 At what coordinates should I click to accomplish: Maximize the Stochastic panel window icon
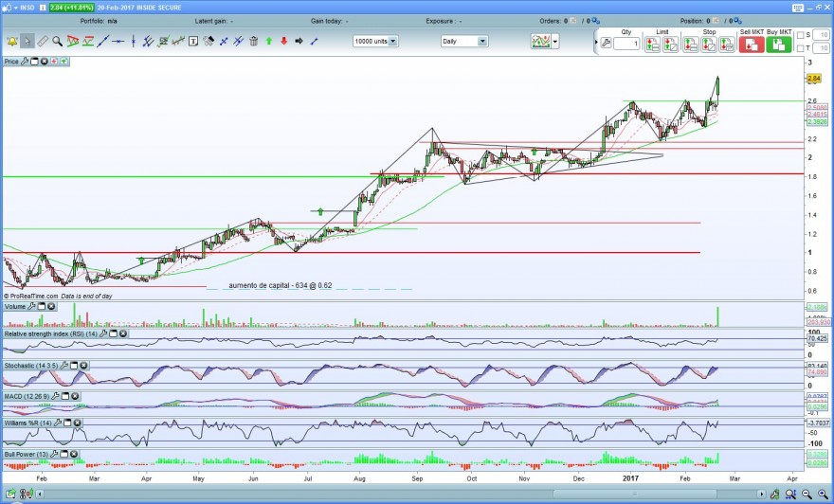point(74,366)
